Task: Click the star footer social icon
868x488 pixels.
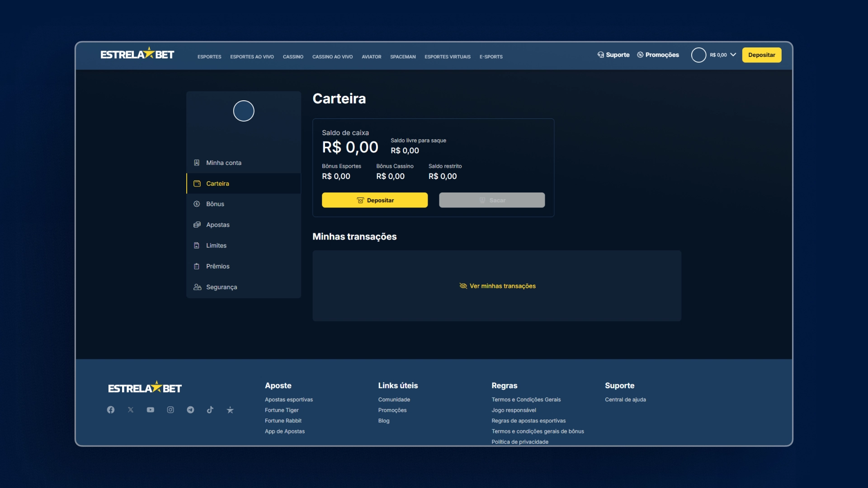Action: click(230, 410)
